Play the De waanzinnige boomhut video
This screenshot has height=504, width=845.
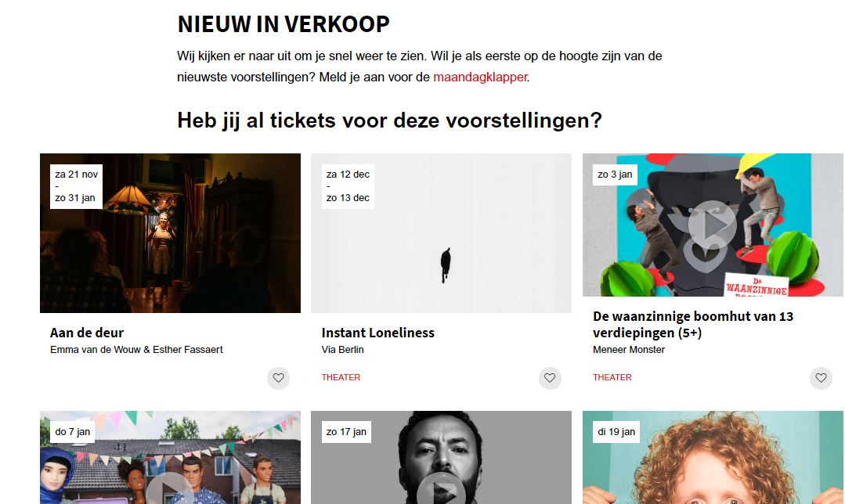point(713,225)
